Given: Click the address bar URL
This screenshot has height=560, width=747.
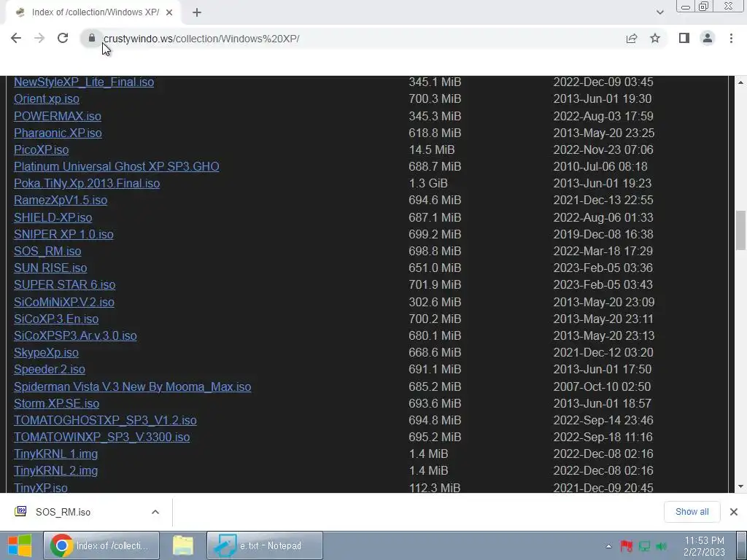Looking at the screenshot, I should click(201, 39).
